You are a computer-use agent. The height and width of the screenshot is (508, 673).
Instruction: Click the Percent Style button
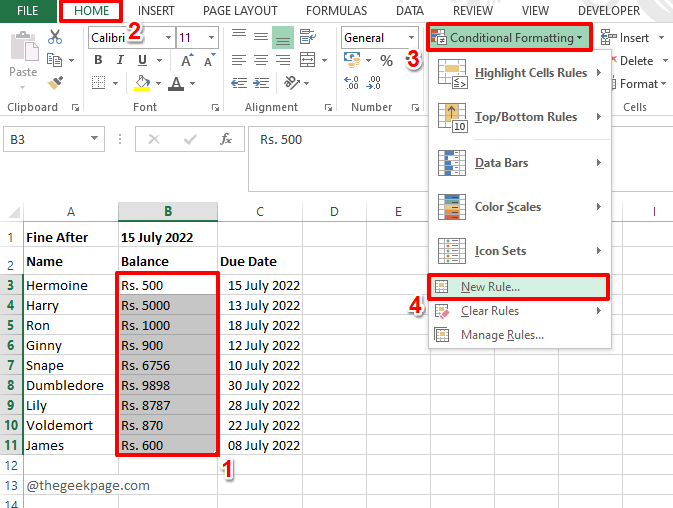click(386, 61)
